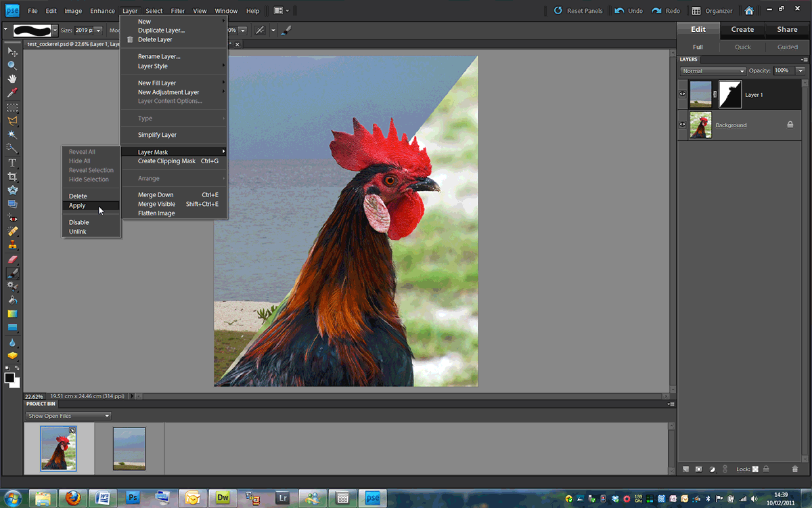Toggle the link between Layer 1 and mask
The image size is (812, 508).
click(715, 95)
